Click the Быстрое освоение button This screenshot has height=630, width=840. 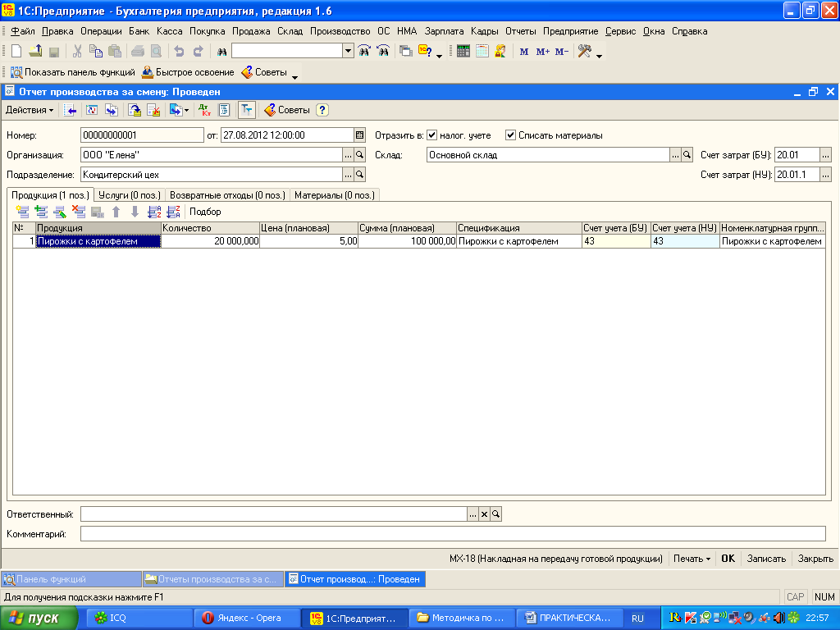(x=188, y=72)
